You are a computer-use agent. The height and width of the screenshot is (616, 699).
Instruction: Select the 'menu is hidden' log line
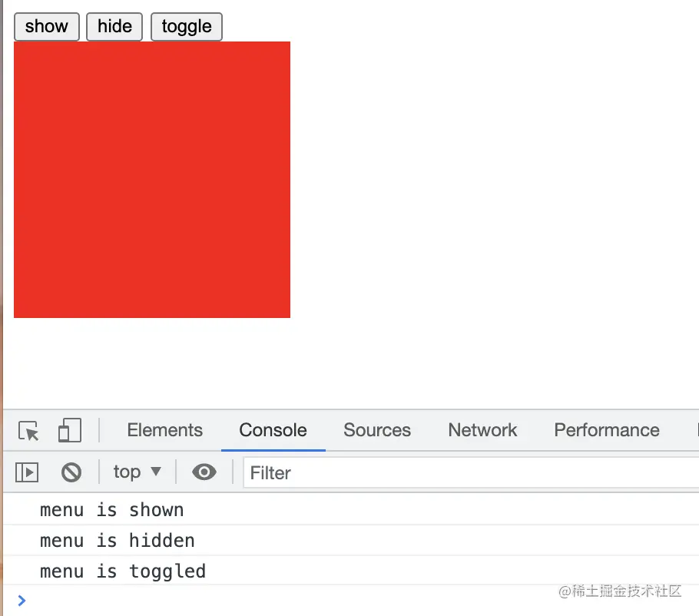(118, 541)
